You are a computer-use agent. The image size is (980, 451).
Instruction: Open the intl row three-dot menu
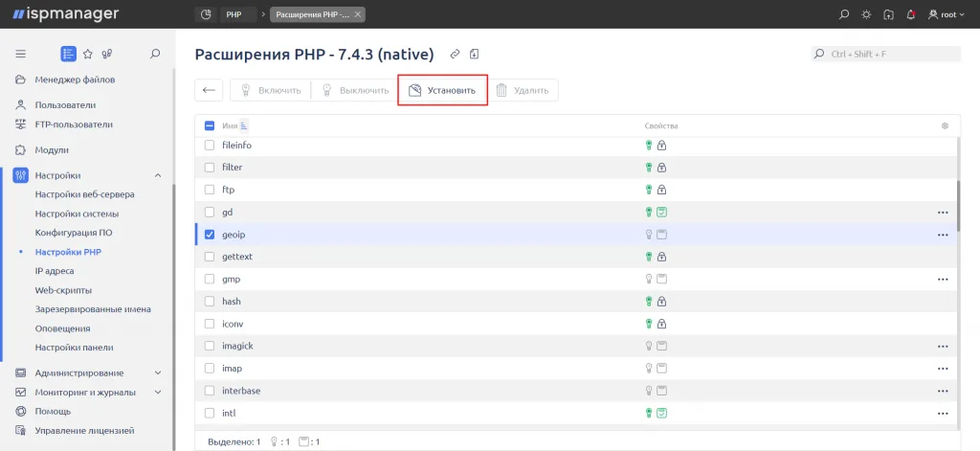(x=943, y=413)
